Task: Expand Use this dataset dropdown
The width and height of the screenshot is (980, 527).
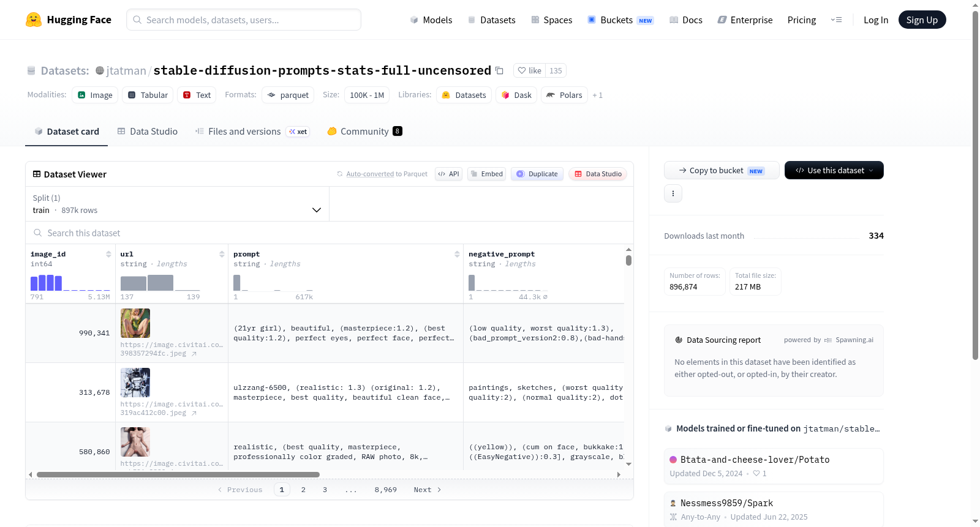Action: tap(834, 170)
